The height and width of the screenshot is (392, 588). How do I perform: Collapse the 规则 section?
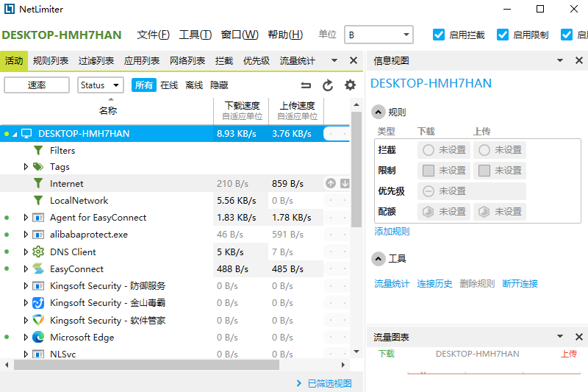click(378, 113)
